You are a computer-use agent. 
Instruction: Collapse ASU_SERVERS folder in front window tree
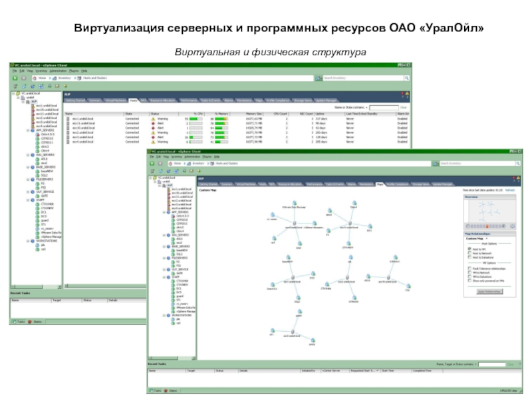click(x=164, y=235)
